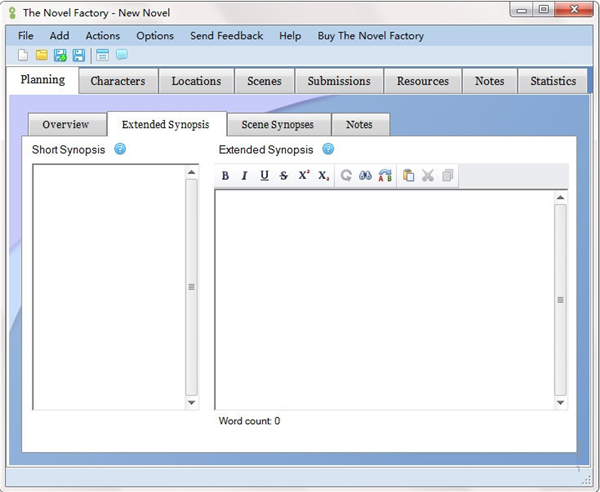
Task: Switch to the Characters tab
Action: coord(118,81)
